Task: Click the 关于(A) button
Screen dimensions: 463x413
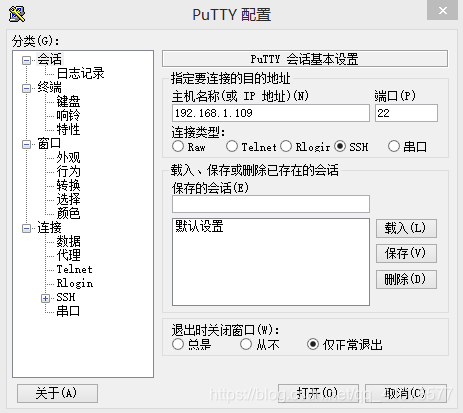Action: click(x=57, y=393)
